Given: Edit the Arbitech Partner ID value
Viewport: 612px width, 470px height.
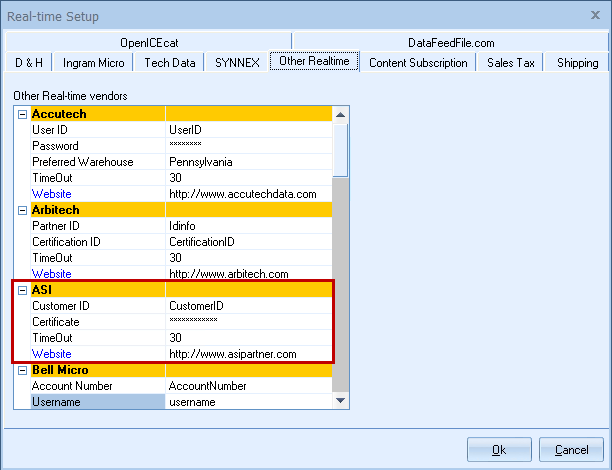Looking at the screenshot, I should [x=249, y=226].
